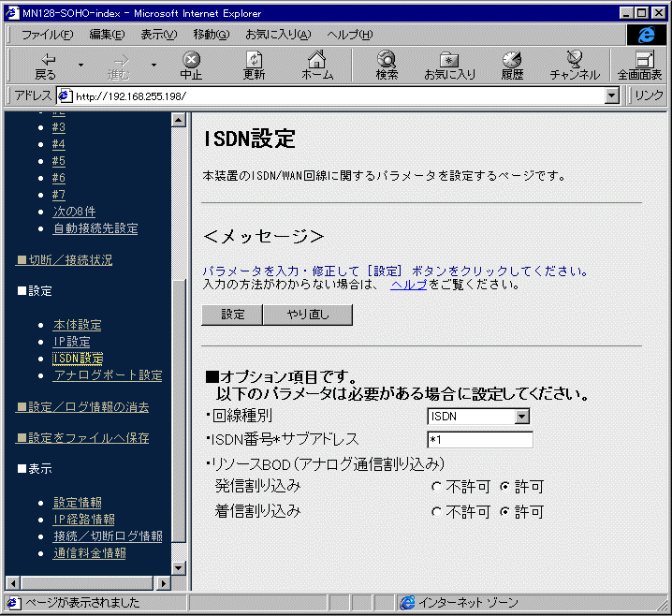Click the IE icon in title bar
This screenshot has height=616, width=672.
pyautogui.click(x=13, y=13)
